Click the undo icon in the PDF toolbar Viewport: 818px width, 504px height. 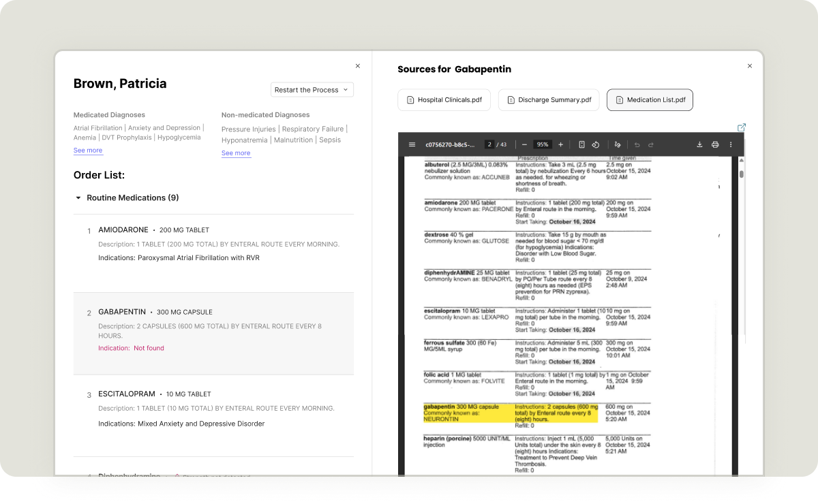coord(637,144)
